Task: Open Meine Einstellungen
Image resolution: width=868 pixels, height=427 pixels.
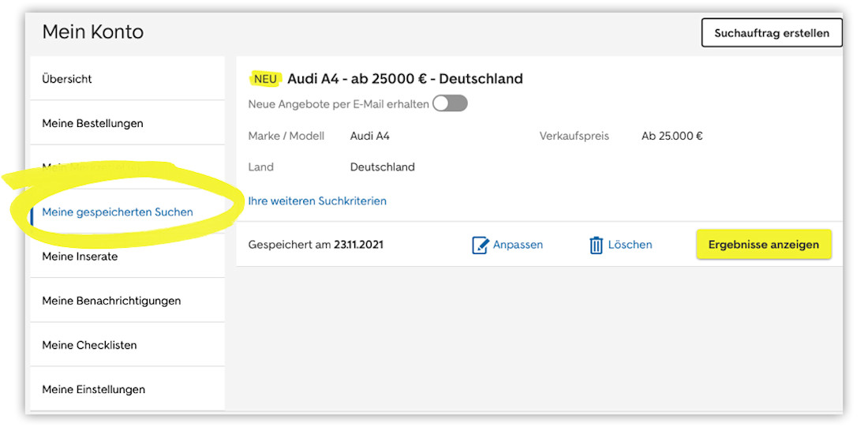Action: 93,389
